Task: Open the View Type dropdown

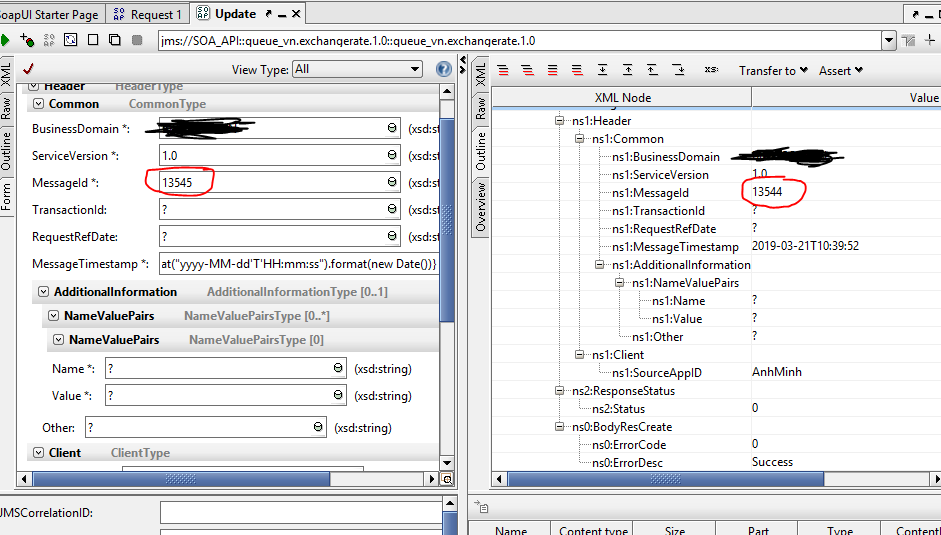Action: coord(358,69)
